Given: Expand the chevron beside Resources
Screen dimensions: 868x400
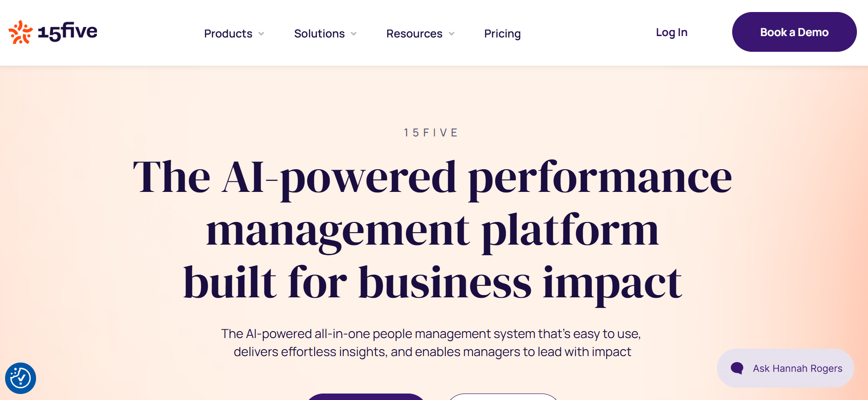Looking at the screenshot, I should [452, 34].
